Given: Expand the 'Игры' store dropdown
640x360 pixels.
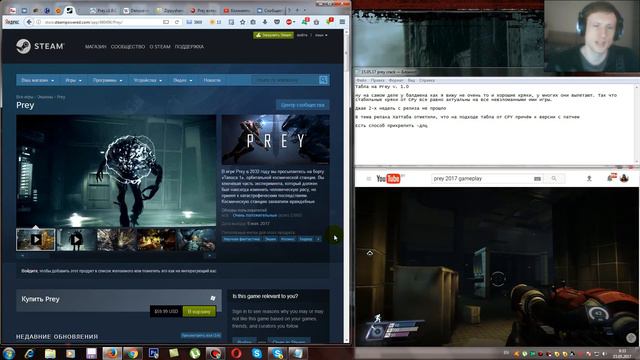Looking at the screenshot, I should [x=73, y=80].
